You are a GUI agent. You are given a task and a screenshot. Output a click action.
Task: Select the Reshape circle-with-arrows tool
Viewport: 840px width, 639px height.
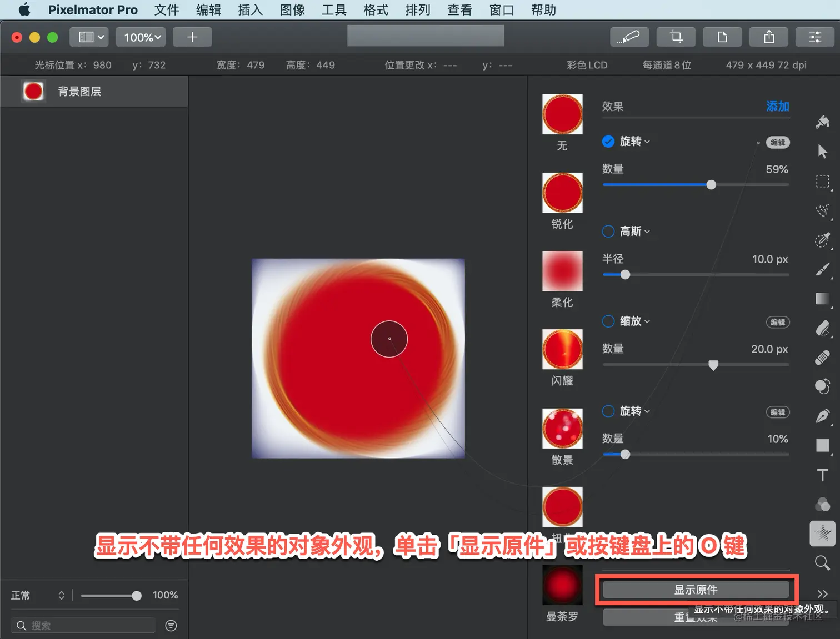click(x=822, y=386)
